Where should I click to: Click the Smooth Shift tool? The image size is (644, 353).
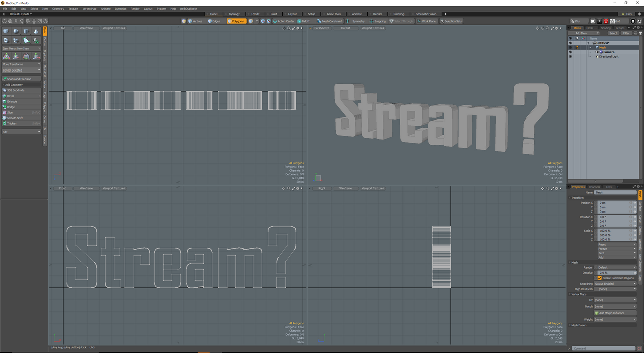coord(21,118)
